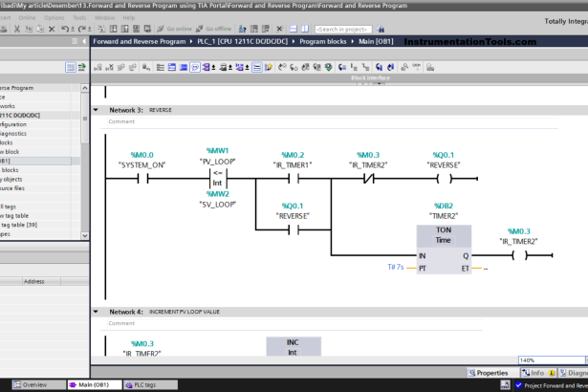Click the project tree export icon

tap(81, 68)
